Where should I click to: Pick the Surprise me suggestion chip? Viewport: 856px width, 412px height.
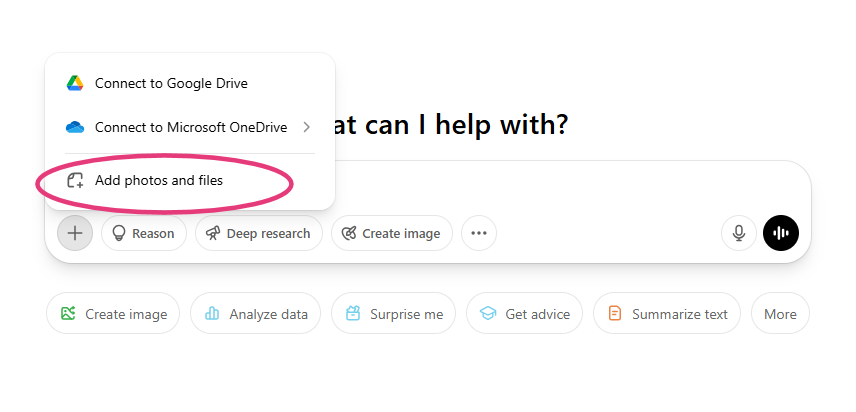point(394,314)
